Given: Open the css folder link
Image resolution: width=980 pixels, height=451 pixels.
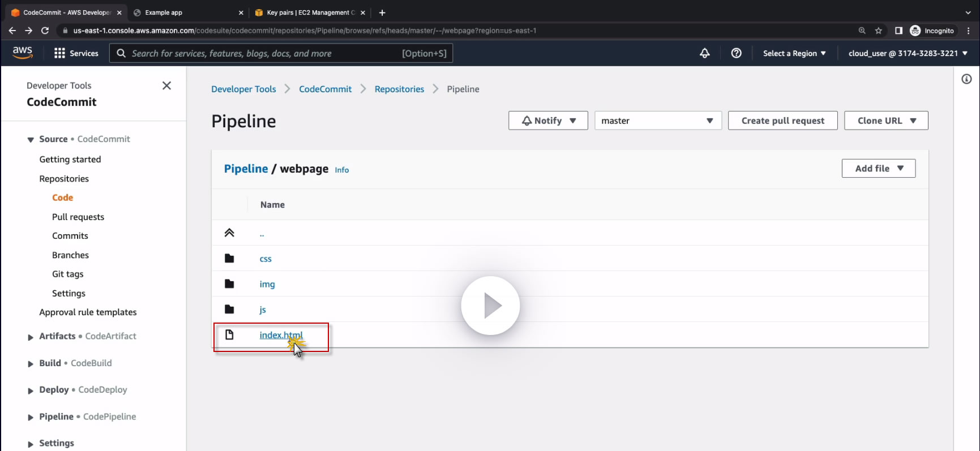Looking at the screenshot, I should click(266, 259).
